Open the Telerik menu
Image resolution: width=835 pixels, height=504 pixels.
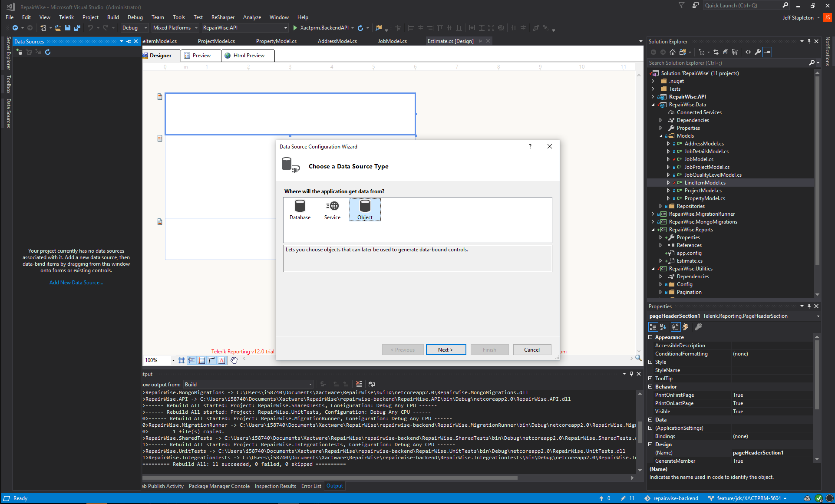(x=66, y=17)
